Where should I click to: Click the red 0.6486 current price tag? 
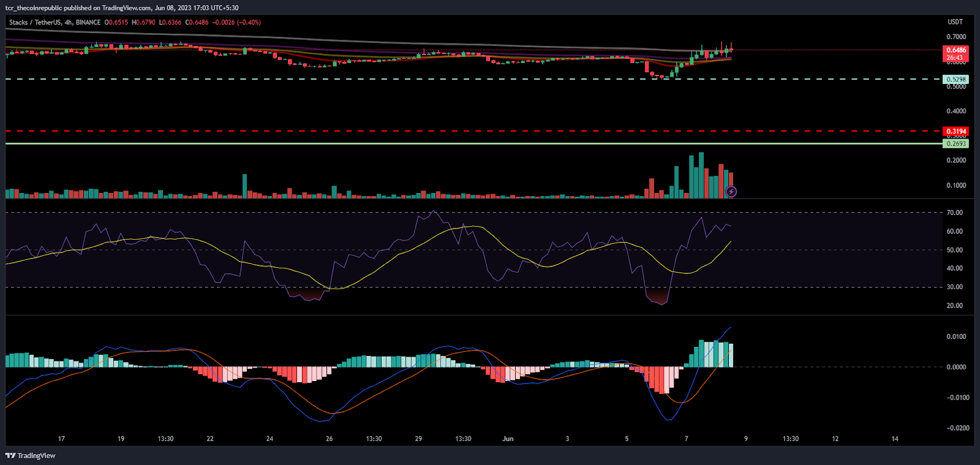pyautogui.click(x=956, y=50)
